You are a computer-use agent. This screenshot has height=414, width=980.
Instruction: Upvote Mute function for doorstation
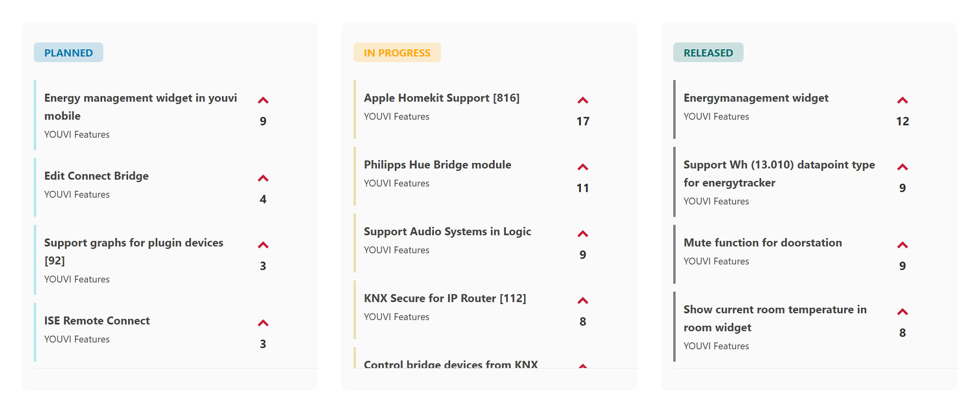[x=902, y=246]
